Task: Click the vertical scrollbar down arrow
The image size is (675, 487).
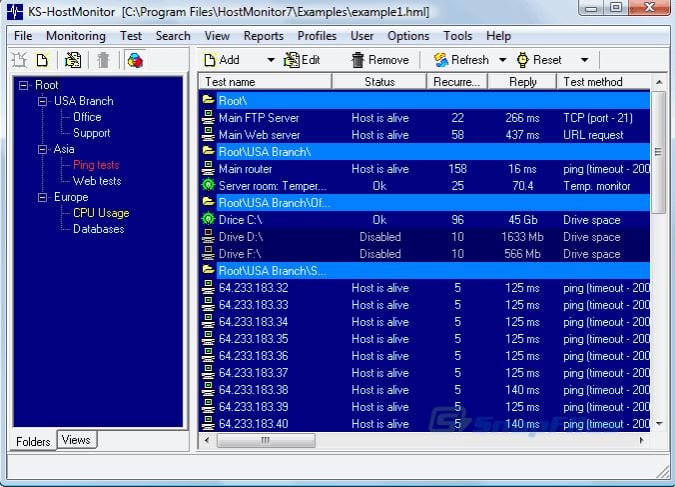Action: click(x=659, y=424)
